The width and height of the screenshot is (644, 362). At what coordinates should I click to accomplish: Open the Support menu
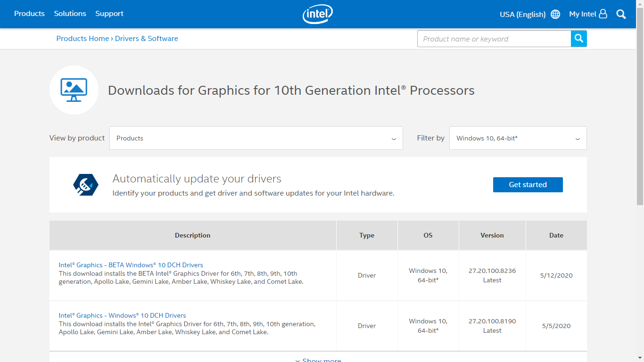[x=109, y=14]
